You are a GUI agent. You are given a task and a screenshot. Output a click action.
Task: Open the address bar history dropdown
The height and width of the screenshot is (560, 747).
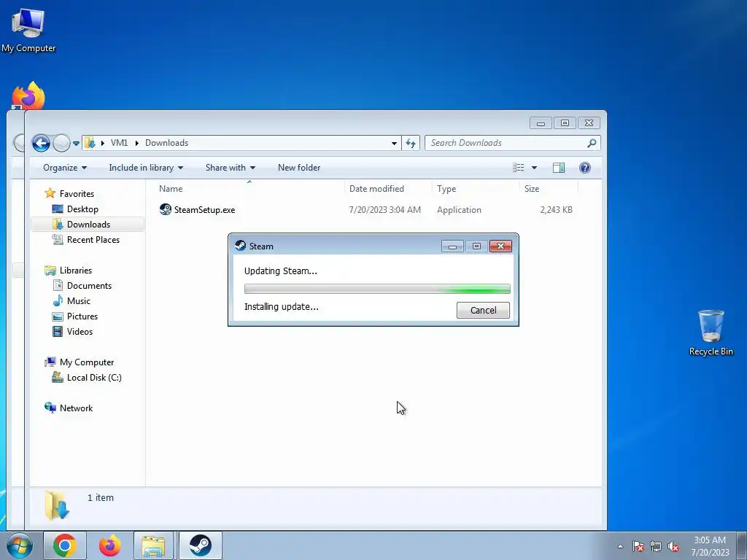tap(394, 144)
